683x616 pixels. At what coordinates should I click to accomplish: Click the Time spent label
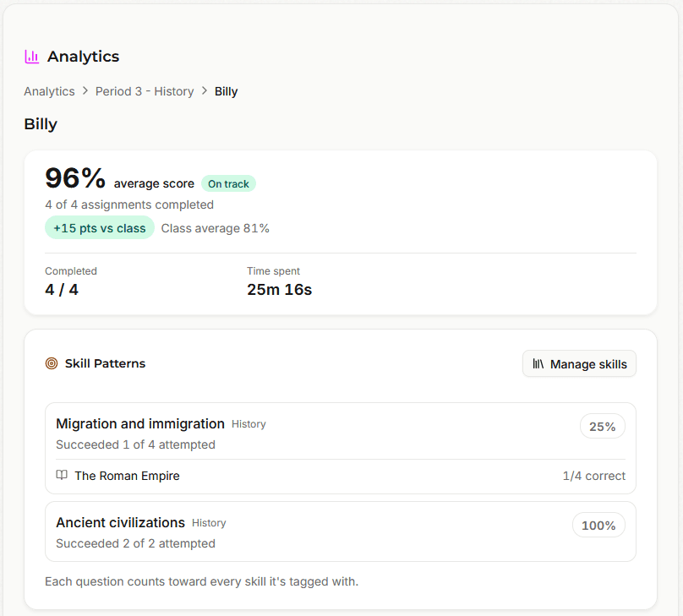[x=274, y=270]
